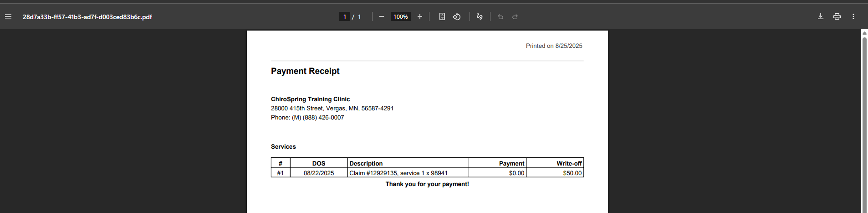868x213 pixels.
Task: Rotate the document counterclockwise
Action: pos(457,17)
